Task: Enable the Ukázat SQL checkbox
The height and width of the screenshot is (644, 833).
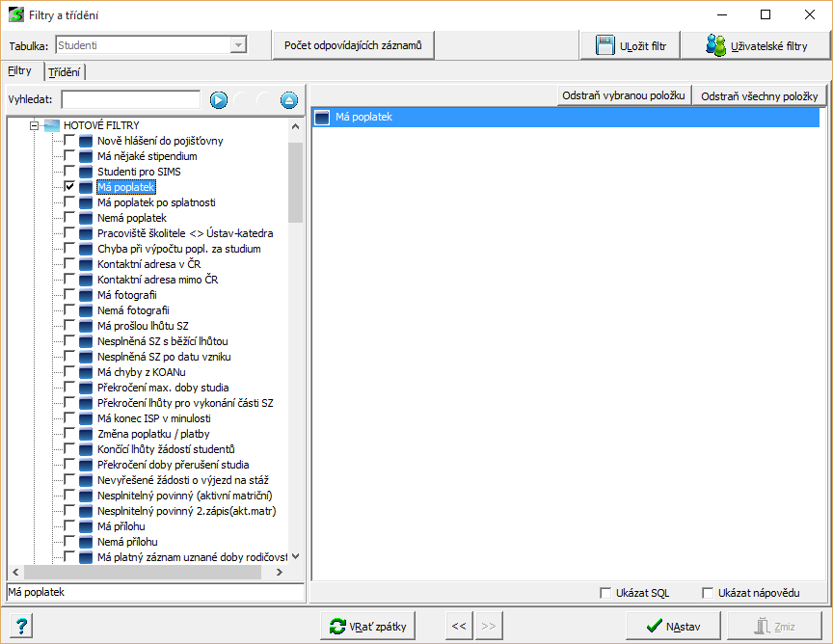Action: pyautogui.click(x=605, y=593)
